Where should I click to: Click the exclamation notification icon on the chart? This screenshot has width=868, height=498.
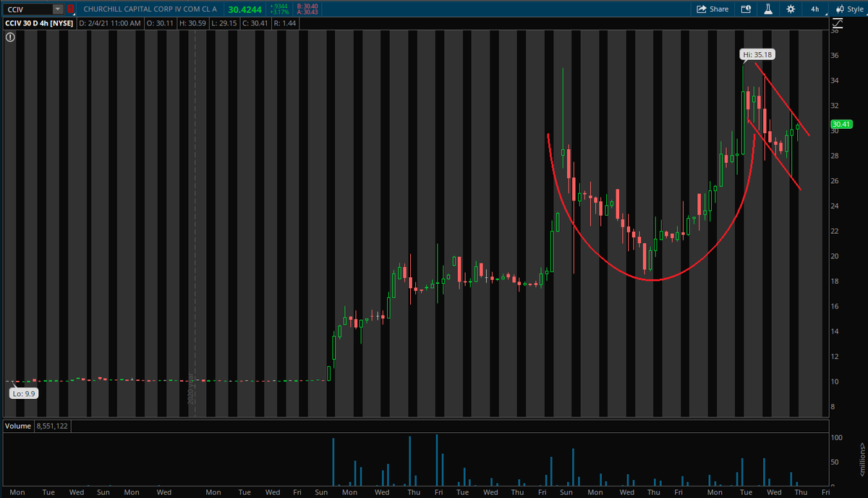point(10,36)
